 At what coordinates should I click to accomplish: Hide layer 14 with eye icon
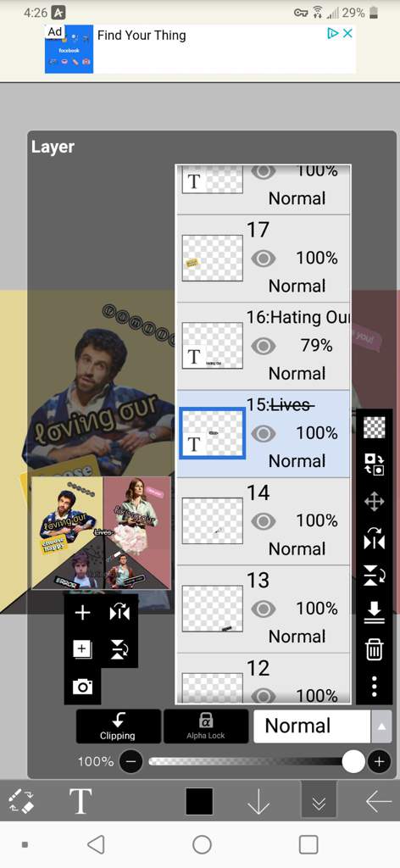(264, 521)
